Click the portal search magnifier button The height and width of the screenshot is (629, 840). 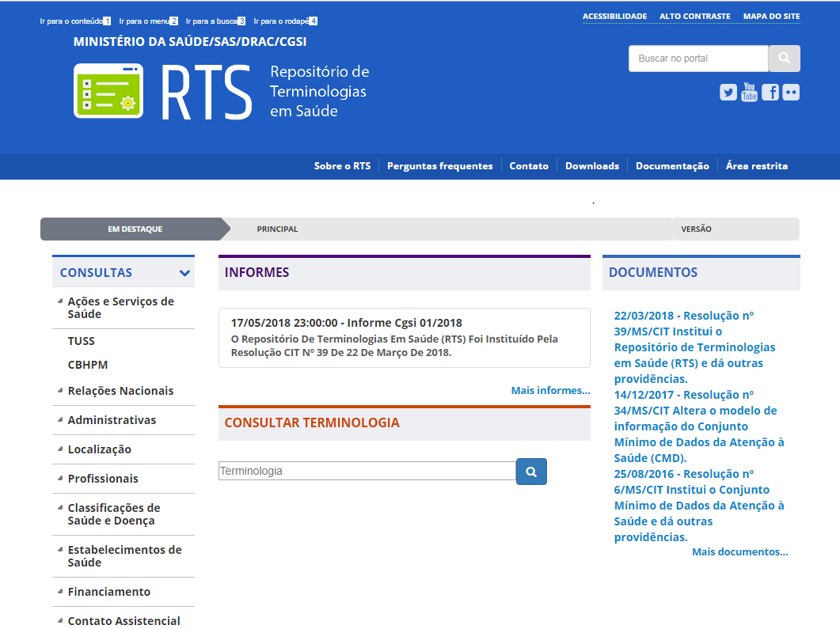pos(784,59)
